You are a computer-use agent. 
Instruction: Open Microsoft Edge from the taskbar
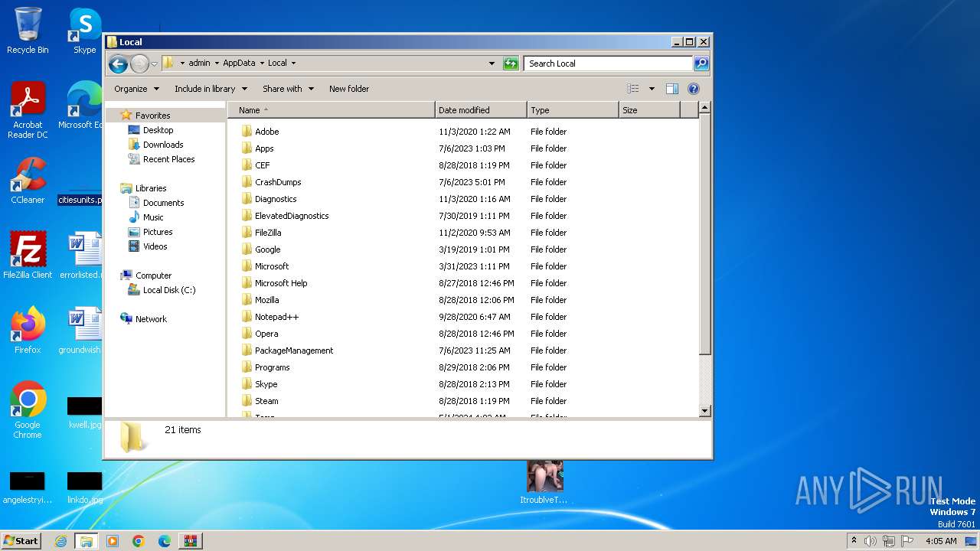pos(165,541)
